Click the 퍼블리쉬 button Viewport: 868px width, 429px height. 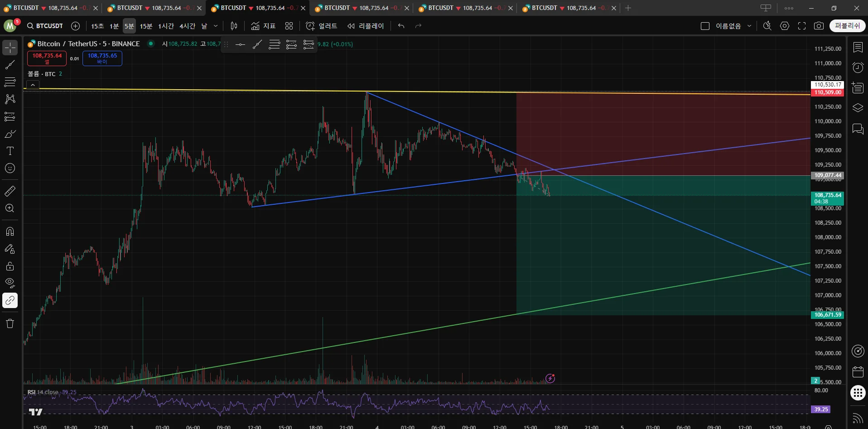pos(847,26)
